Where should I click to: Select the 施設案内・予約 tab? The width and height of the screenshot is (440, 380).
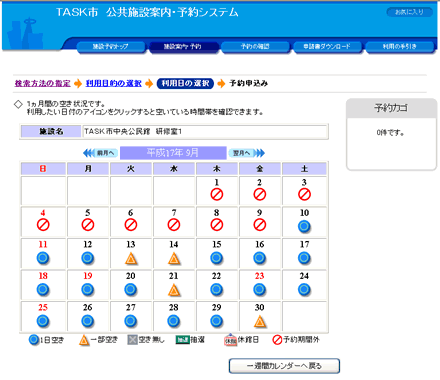(x=183, y=47)
